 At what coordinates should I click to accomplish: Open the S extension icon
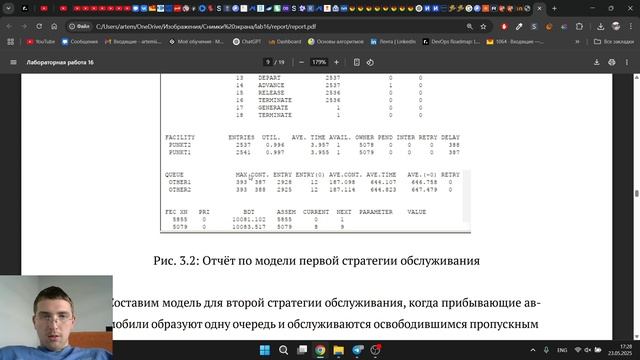(x=534, y=27)
